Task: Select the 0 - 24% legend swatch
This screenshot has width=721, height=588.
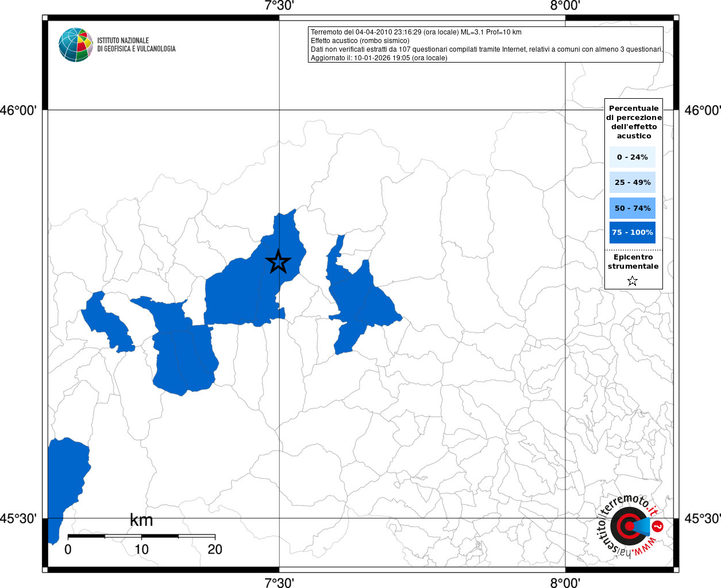Action: 632,157
